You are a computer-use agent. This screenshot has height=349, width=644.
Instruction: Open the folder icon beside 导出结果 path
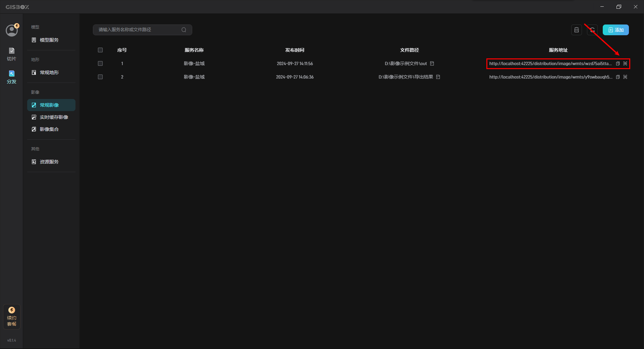click(x=438, y=77)
